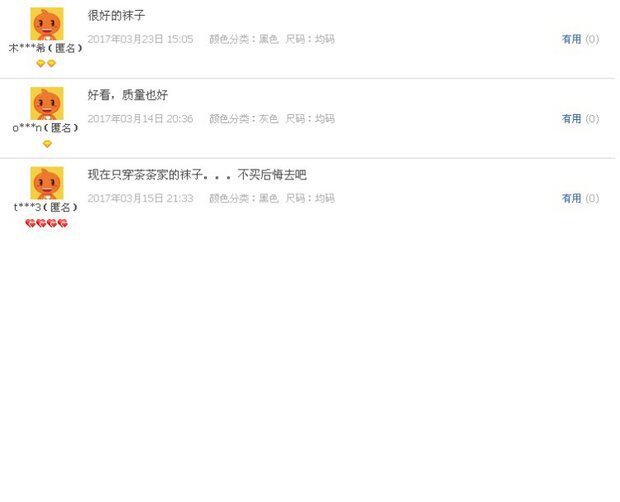Click avatar of reviewer o***n
This screenshot has height=502, width=620.
47,103
